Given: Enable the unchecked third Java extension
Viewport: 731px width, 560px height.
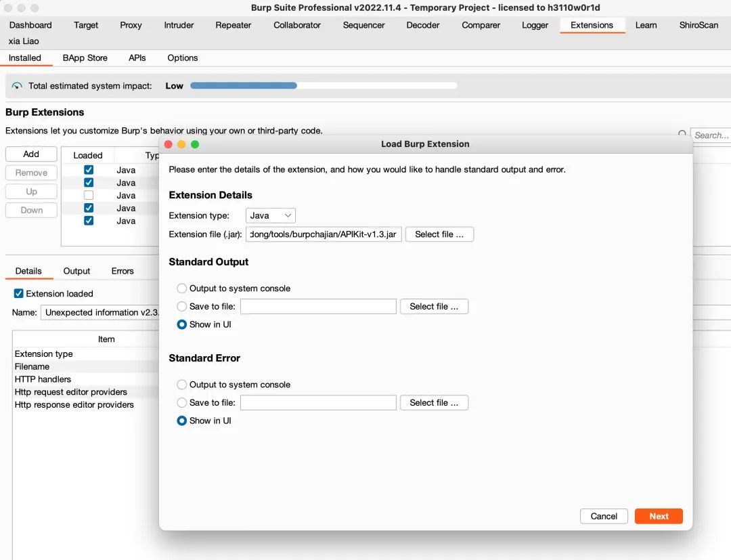Looking at the screenshot, I should [89, 195].
